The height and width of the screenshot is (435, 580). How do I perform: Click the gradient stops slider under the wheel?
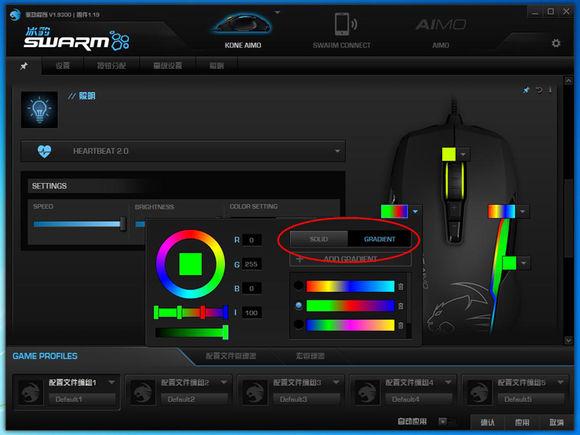(x=191, y=312)
